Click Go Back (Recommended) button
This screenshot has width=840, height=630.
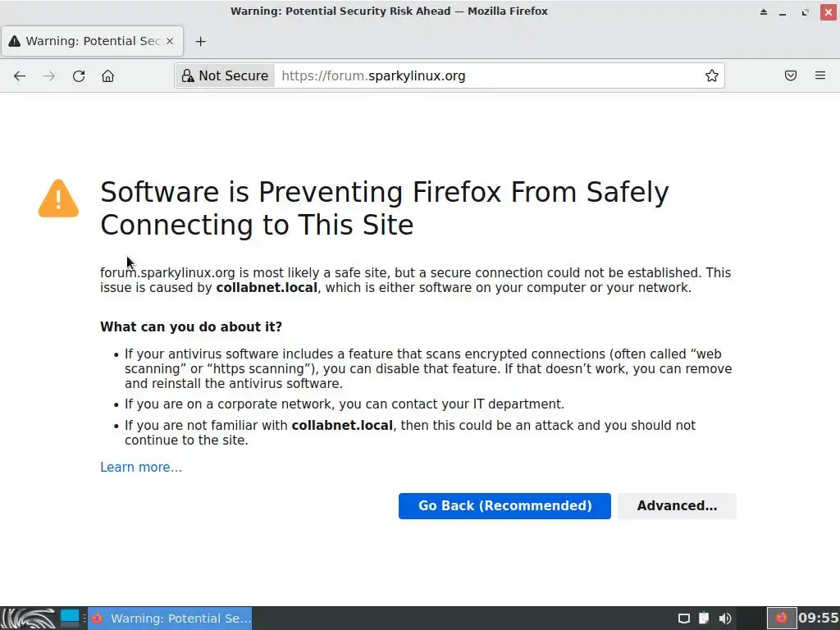pyautogui.click(x=504, y=505)
